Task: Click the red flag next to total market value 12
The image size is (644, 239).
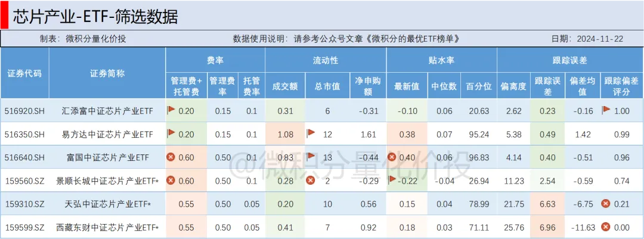Action: point(311,134)
